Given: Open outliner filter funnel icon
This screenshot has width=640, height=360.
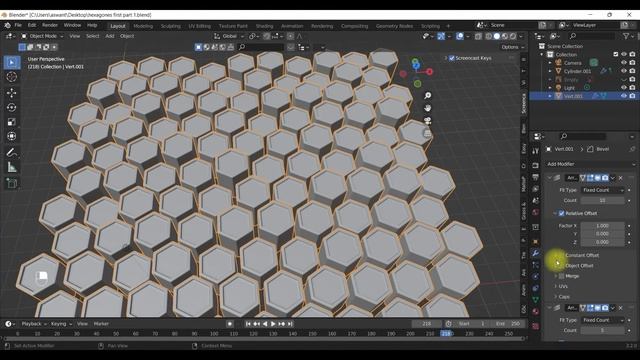Looking at the screenshot, I should [626, 36].
